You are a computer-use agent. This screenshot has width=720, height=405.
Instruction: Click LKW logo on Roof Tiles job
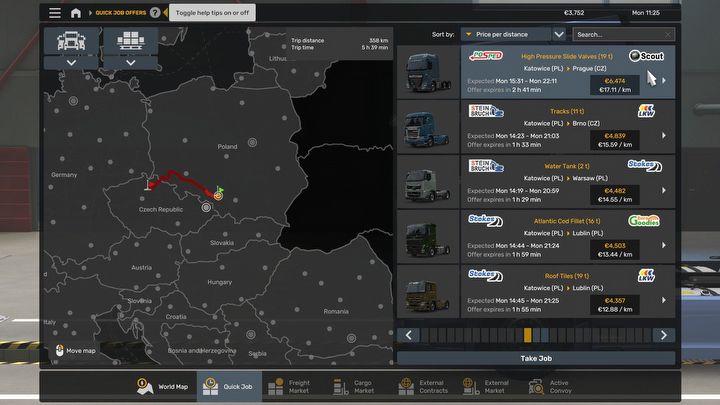click(646, 276)
